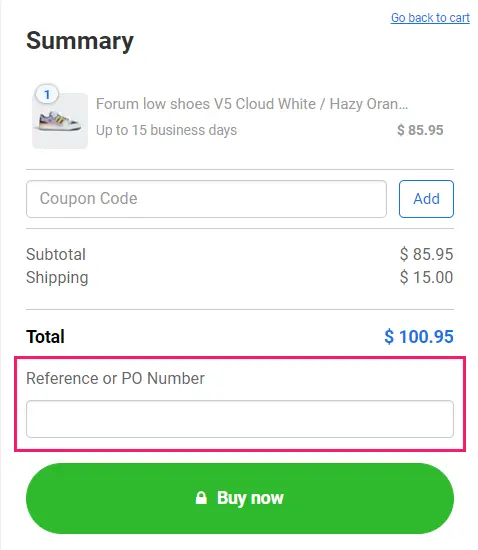Click the Subtotal label
The width and height of the screenshot is (478, 550).
pyautogui.click(x=56, y=254)
